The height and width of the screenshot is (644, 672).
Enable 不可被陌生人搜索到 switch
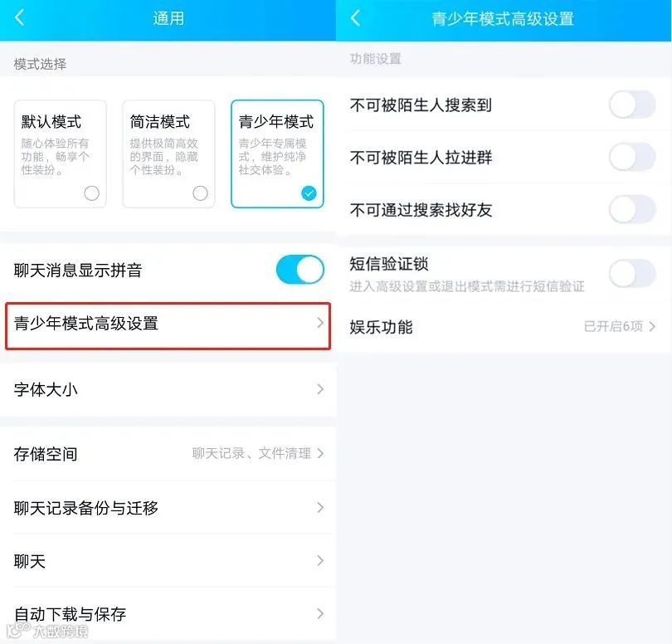[632, 105]
